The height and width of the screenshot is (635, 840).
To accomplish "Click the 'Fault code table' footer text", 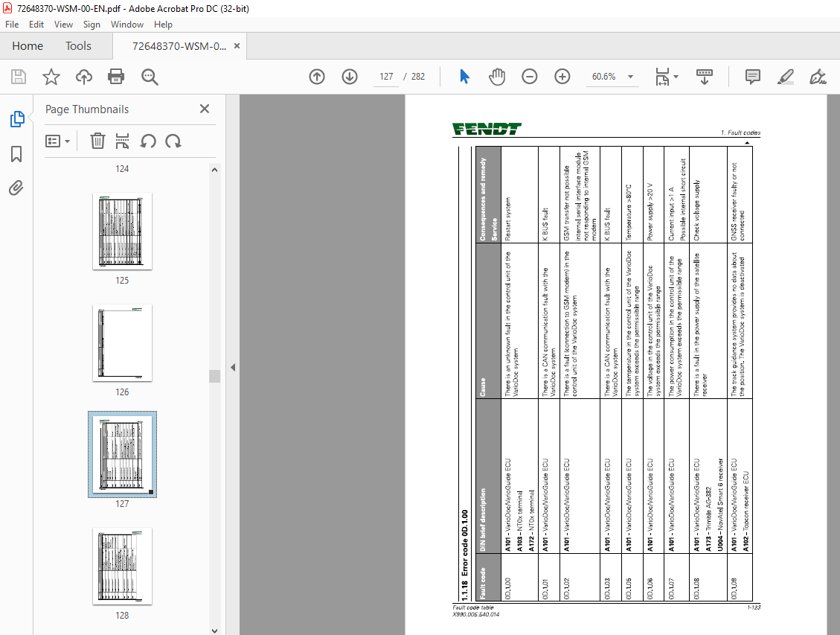I will [x=473, y=607].
